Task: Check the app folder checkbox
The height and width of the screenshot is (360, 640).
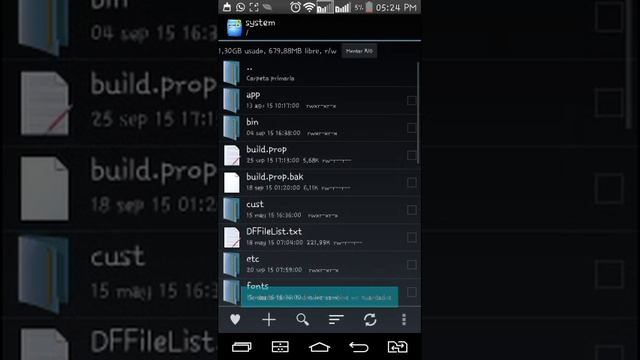Action: (x=411, y=100)
